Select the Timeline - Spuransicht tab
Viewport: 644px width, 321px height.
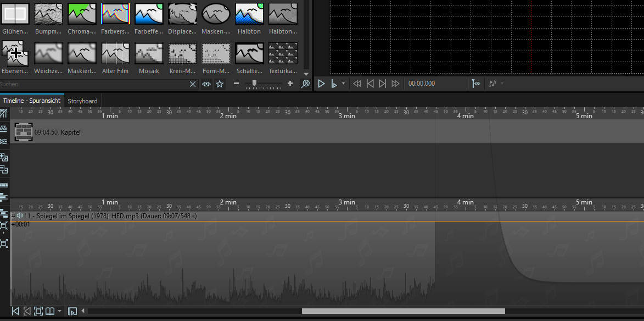pyautogui.click(x=32, y=101)
